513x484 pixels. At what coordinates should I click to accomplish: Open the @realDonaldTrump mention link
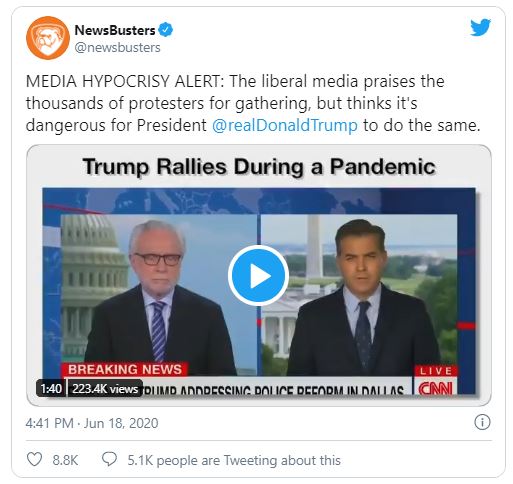point(285,126)
